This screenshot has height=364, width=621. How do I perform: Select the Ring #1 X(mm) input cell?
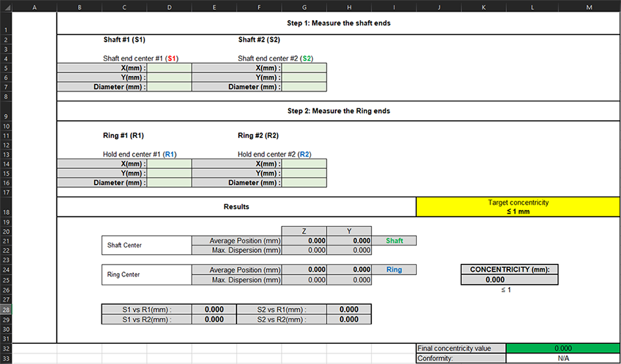click(169, 164)
